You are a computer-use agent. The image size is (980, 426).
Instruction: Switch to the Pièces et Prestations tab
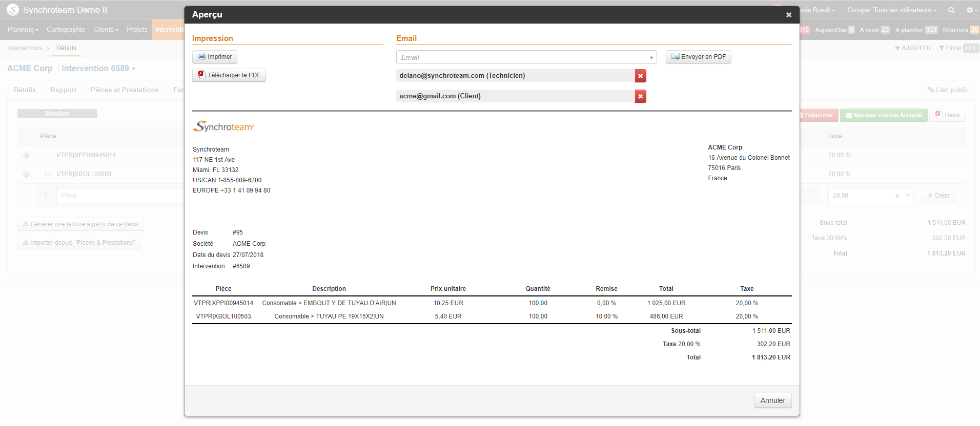pos(125,90)
